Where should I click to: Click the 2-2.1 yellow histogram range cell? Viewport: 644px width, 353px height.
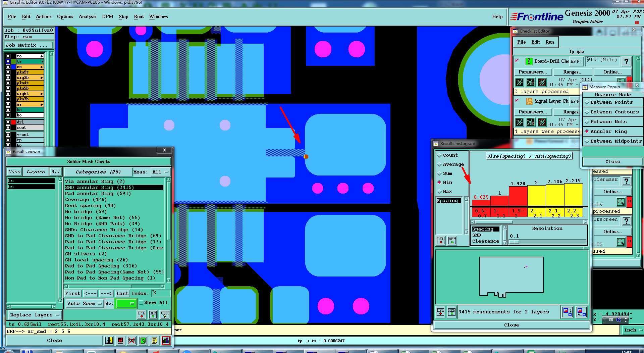(x=536, y=213)
